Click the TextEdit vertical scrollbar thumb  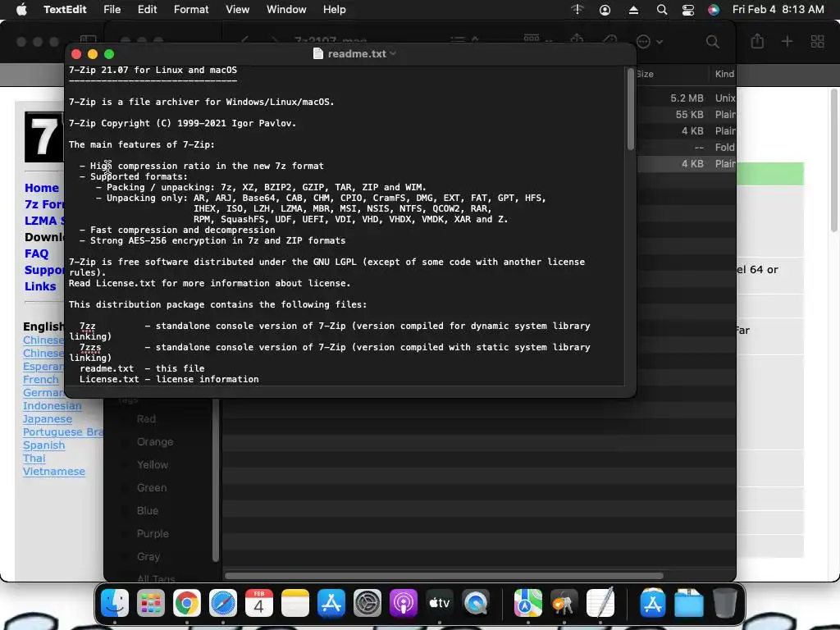[631, 109]
